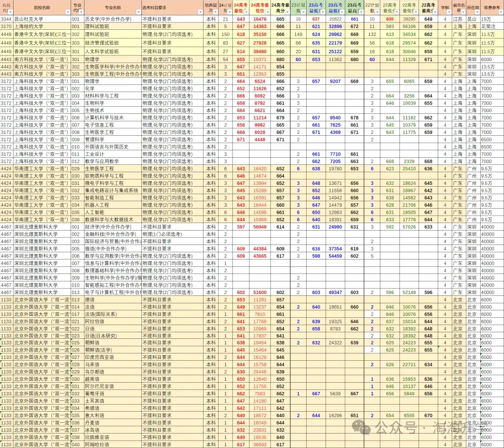Screen dimensions: 504x448
Task: Open the 24高考最低位 filter dropdown
Action: coord(267,12)
